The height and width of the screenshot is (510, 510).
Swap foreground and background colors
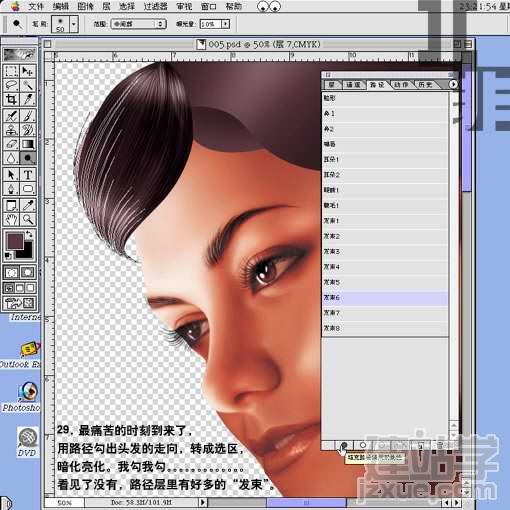29,234
